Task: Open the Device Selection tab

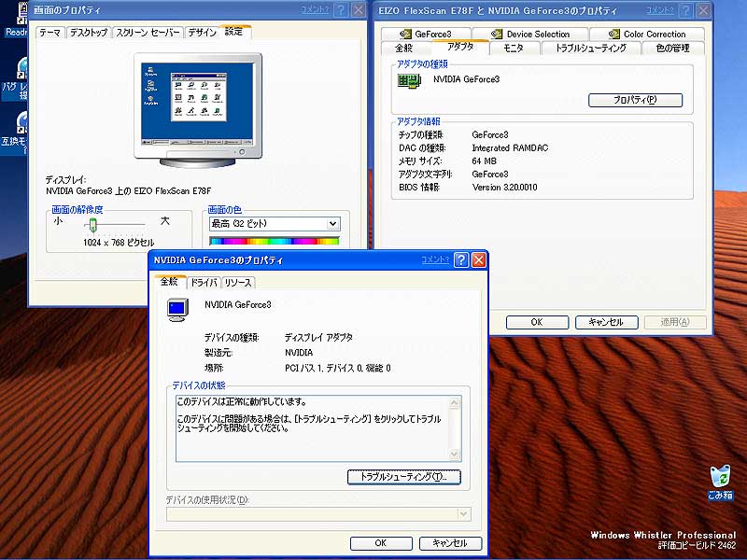Action: 530,34
